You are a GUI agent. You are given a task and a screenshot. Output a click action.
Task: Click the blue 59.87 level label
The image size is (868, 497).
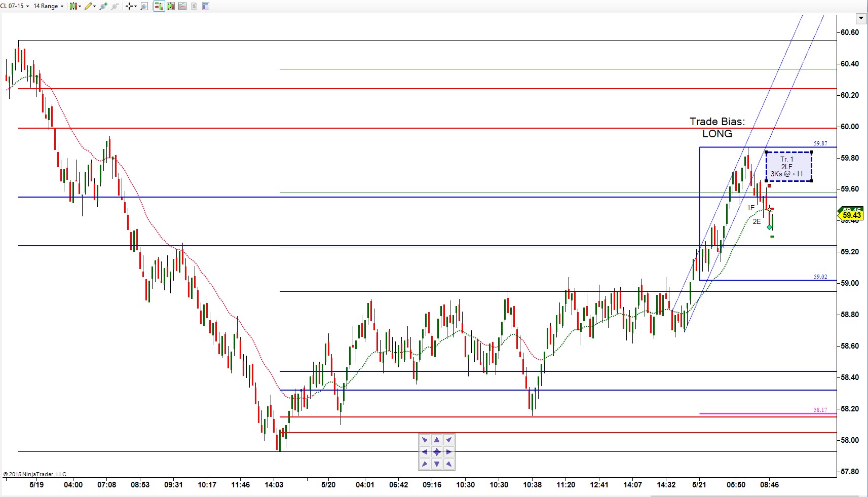click(820, 143)
